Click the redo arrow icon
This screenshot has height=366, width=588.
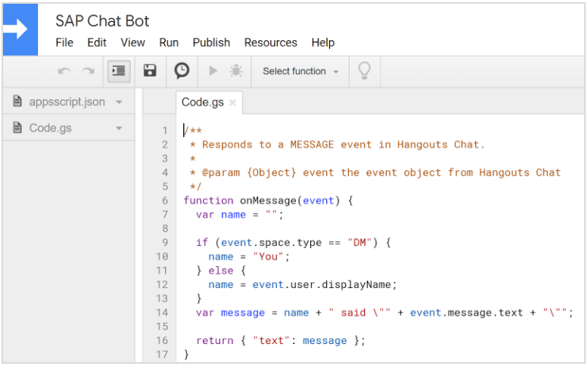click(x=89, y=71)
